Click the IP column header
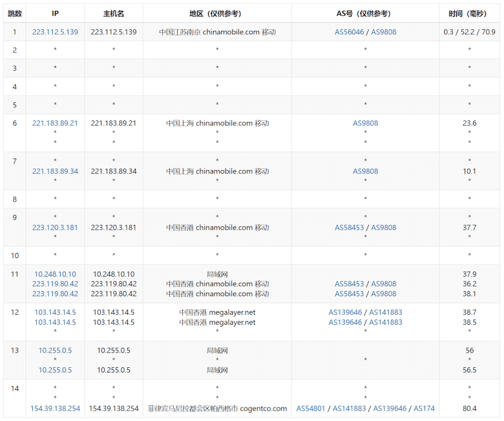 pos(55,13)
